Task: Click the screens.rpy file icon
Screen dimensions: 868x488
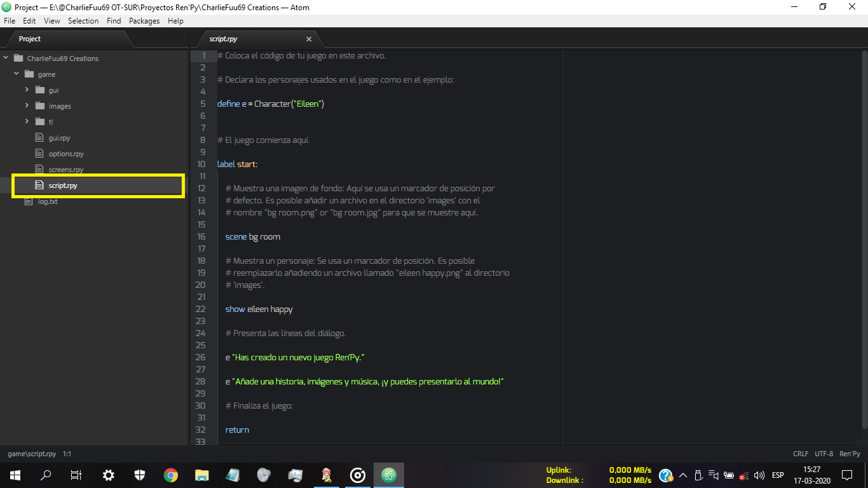Action: coord(39,170)
